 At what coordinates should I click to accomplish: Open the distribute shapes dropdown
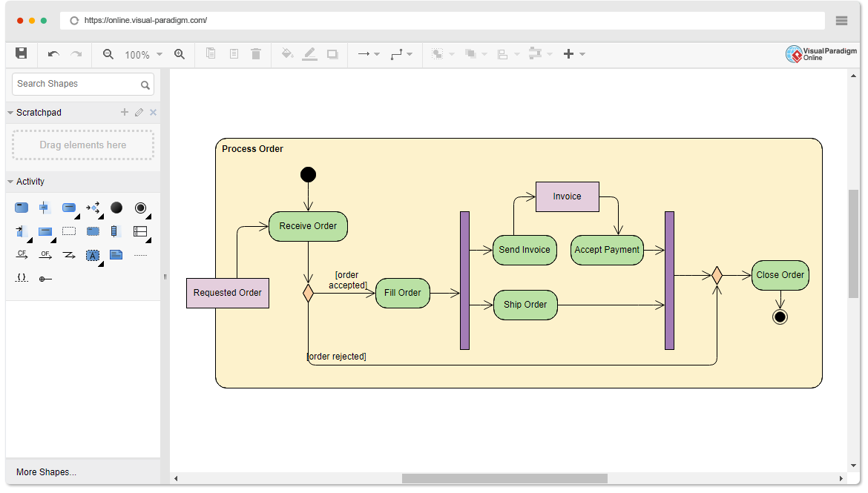pos(541,53)
